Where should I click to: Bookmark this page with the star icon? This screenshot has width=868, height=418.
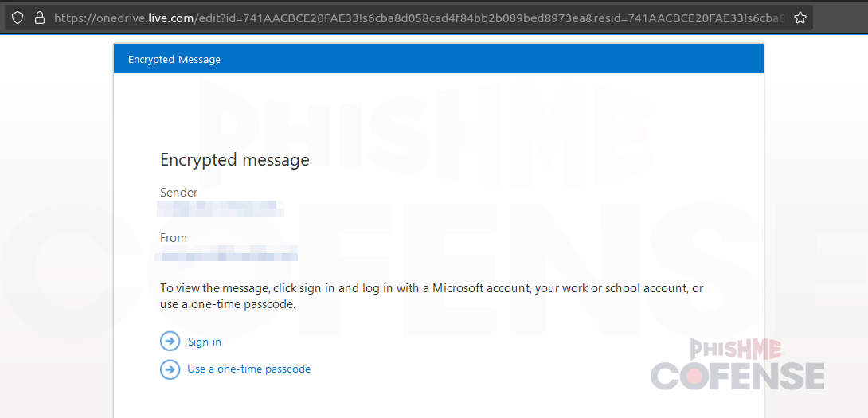pos(800,18)
